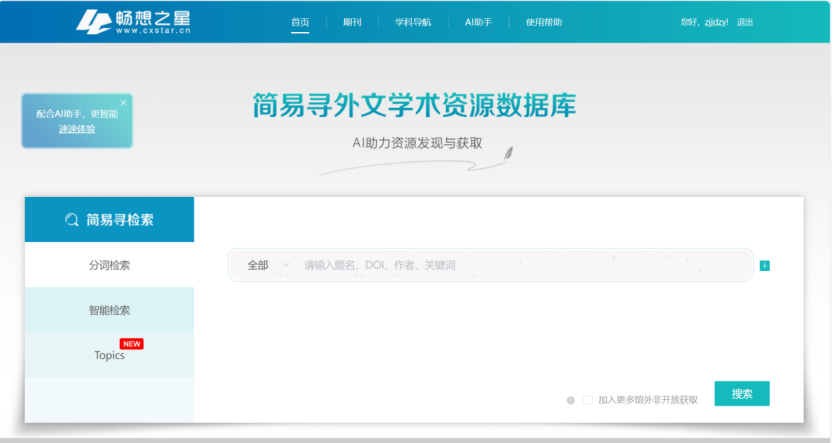The image size is (833, 443).
Task: Click the gray info icon near the checkbox
Action: [x=571, y=400]
